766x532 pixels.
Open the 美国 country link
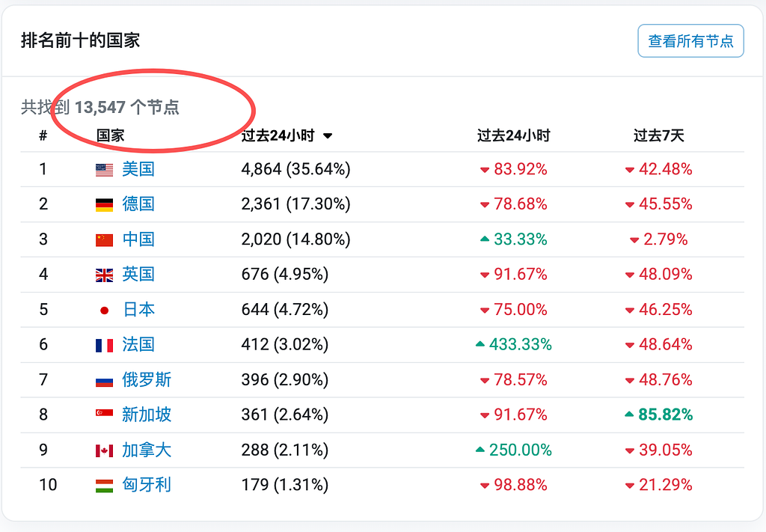click(138, 169)
